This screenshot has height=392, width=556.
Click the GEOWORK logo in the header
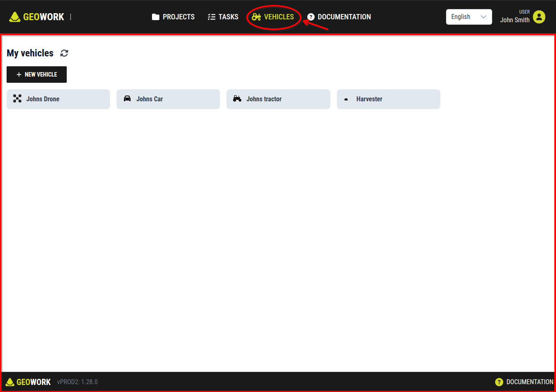pos(37,17)
